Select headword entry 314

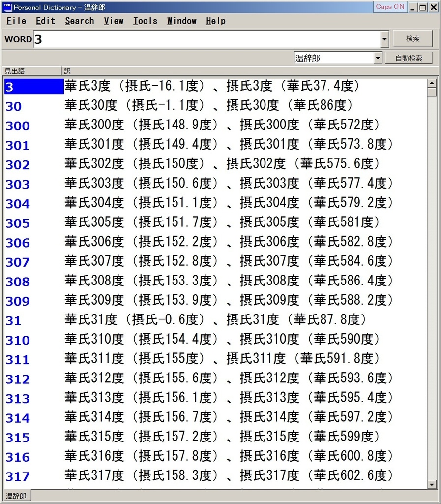18,418
